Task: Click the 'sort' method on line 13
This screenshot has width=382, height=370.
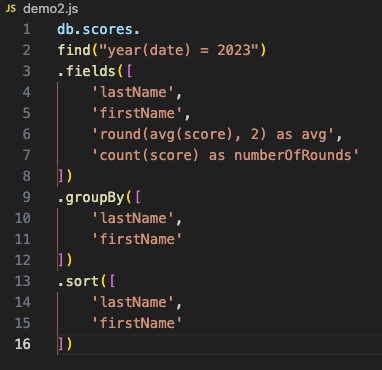Action: point(82,281)
